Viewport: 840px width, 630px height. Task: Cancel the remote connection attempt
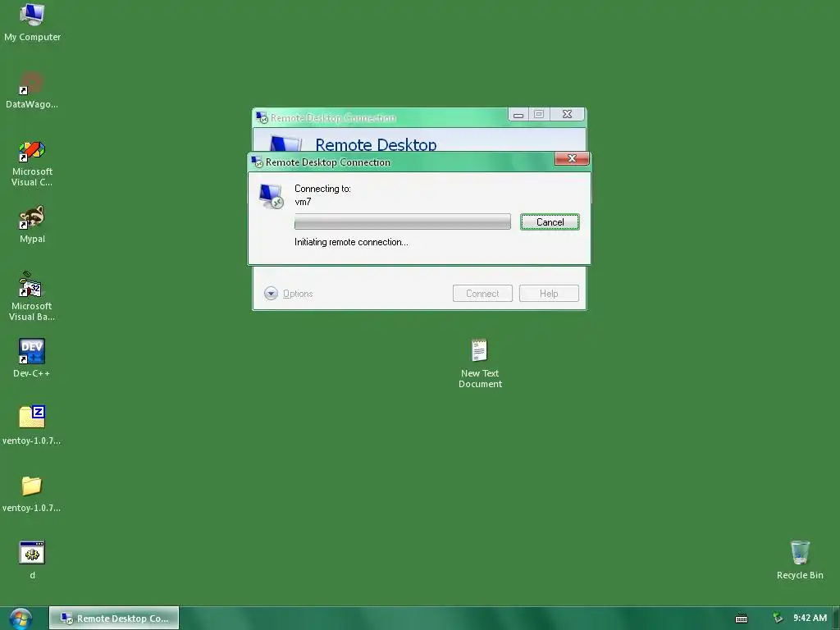point(550,222)
